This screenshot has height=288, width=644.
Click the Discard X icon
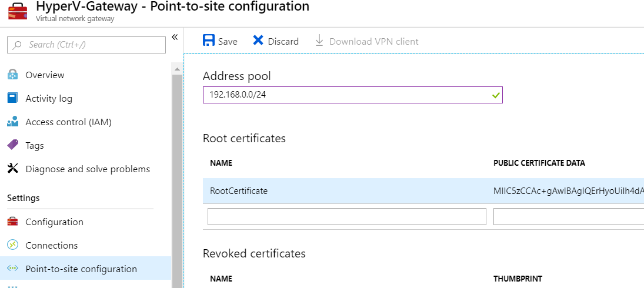pyautogui.click(x=258, y=41)
